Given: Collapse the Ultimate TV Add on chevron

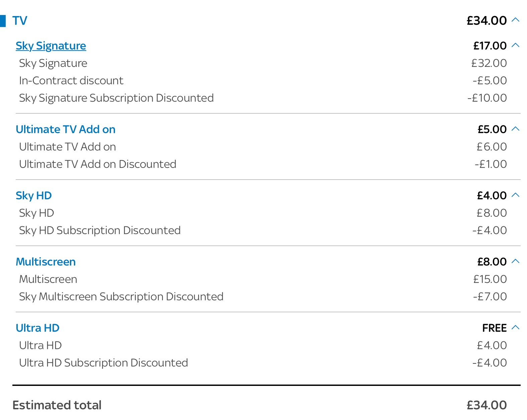Looking at the screenshot, I should coord(516,129).
